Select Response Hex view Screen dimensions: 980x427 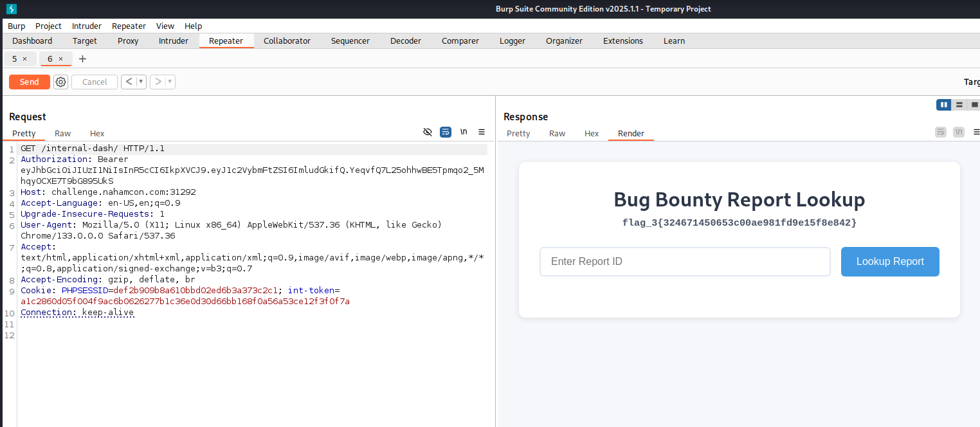click(592, 133)
